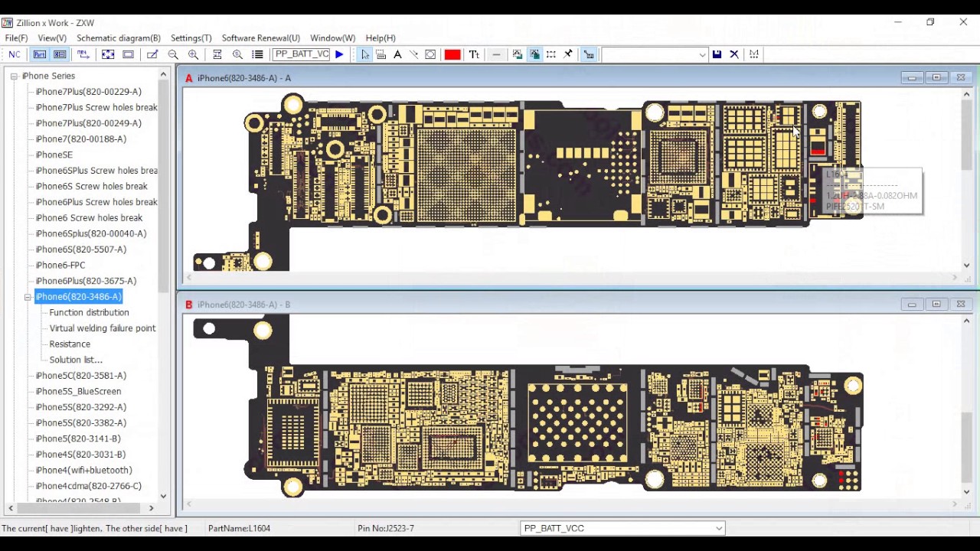Select iPhone5S_BlueScreen in the tree
980x551 pixels.
(78, 392)
